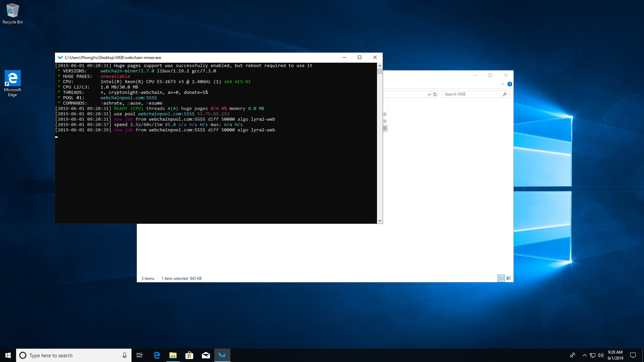This screenshot has height=362, width=644.
Task: Click the 'speed 2.5s/60s/15m' log line
Action: pyautogui.click(x=149, y=125)
